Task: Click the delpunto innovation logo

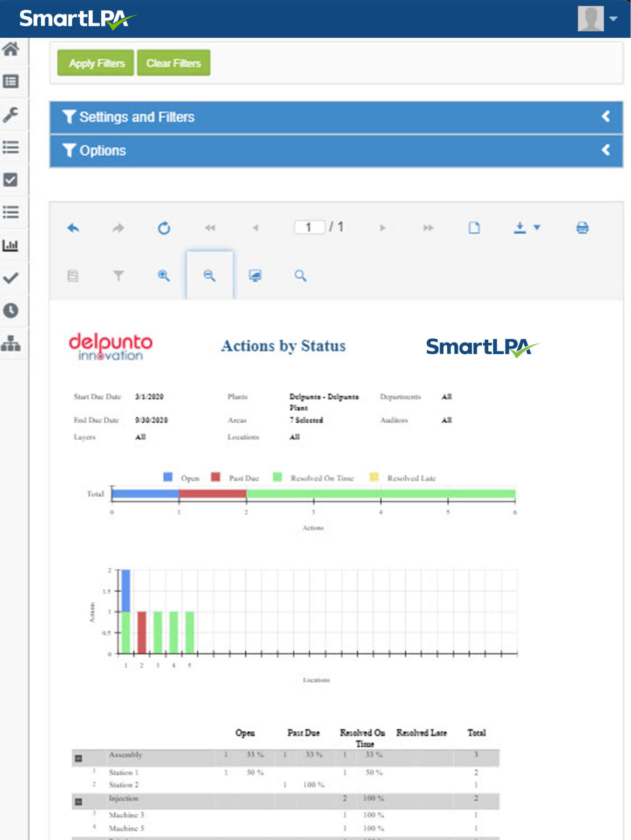Action: click(x=111, y=346)
